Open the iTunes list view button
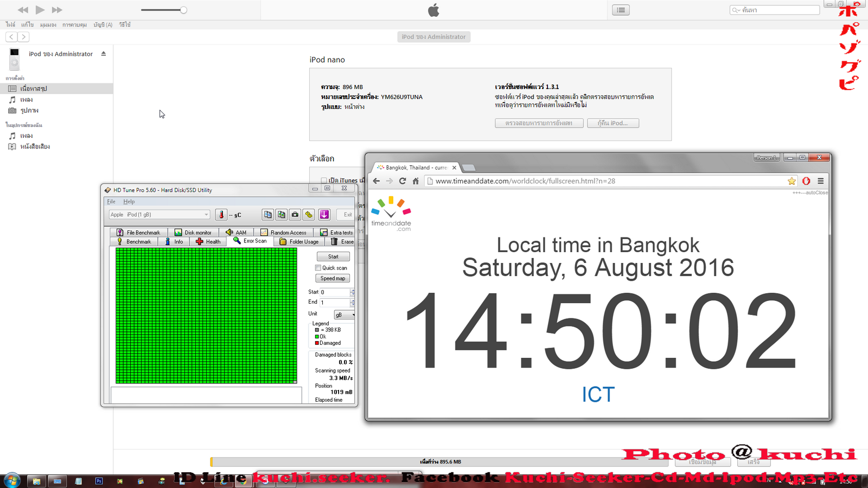Image resolution: width=868 pixels, height=488 pixels. [621, 10]
